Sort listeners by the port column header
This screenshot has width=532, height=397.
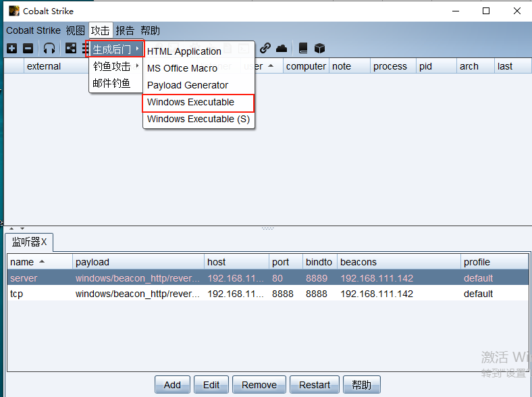pos(286,262)
